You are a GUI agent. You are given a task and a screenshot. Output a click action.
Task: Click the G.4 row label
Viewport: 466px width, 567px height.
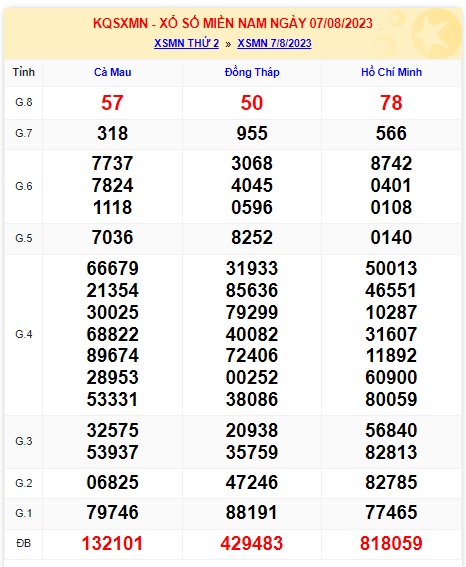pos(24,334)
